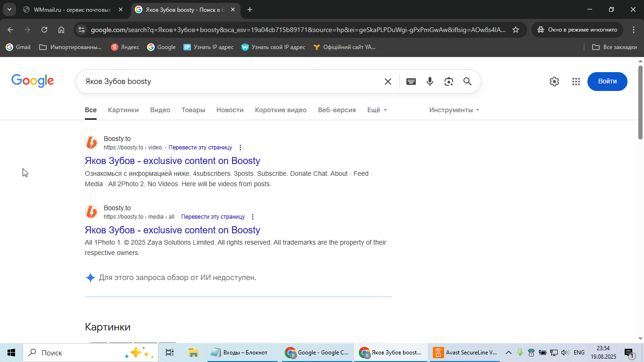Open Google search settings gear
Image resolution: width=644 pixels, height=362 pixels.
pyautogui.click(x=554, y=82)
